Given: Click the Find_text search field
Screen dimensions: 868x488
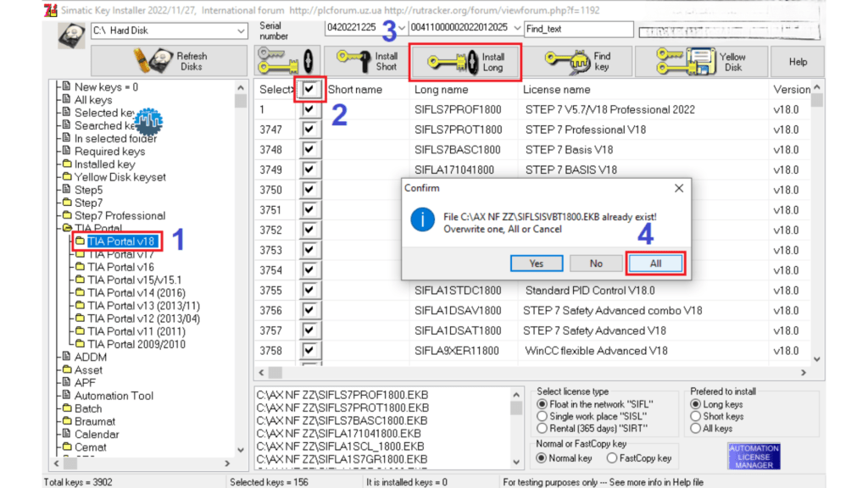Looking at the screenshot, I should point(578,29).
